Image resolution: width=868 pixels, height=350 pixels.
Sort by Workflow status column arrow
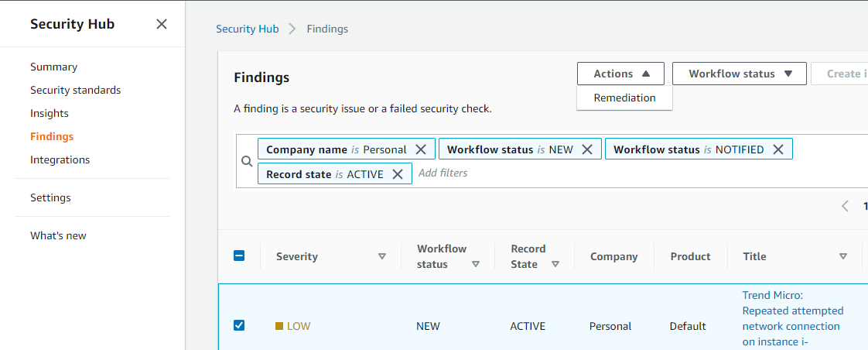[475, 264]
